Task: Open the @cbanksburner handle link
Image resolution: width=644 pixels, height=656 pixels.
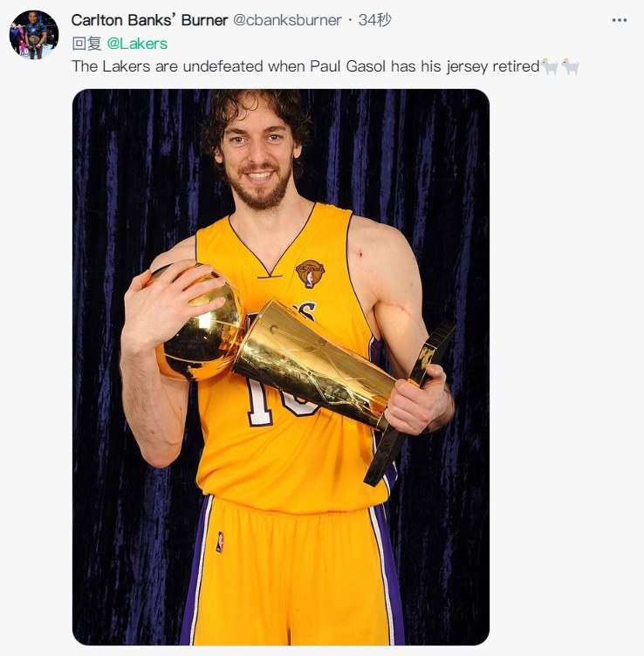Action: pyautogui.click(x=287, y=20)
